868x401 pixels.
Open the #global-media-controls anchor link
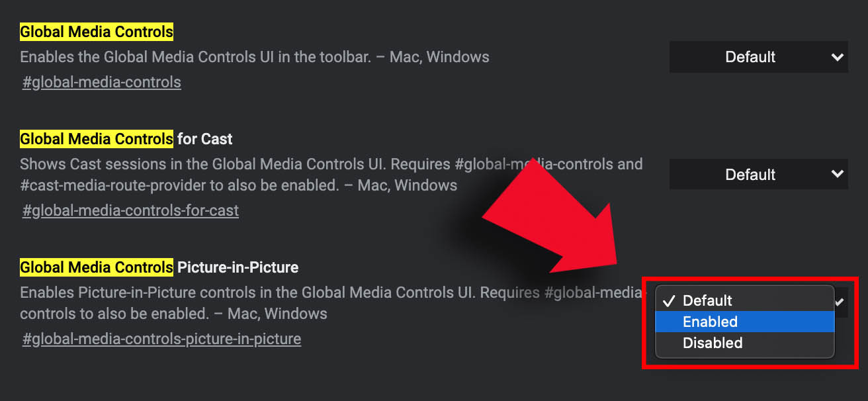point(102,82)
